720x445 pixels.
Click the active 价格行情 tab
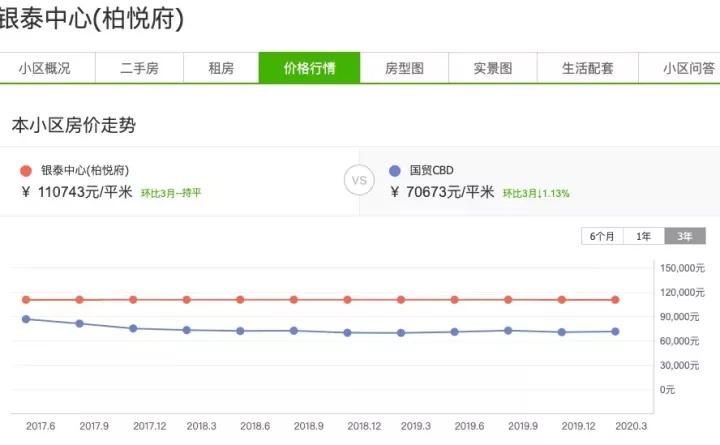point(309,68)
